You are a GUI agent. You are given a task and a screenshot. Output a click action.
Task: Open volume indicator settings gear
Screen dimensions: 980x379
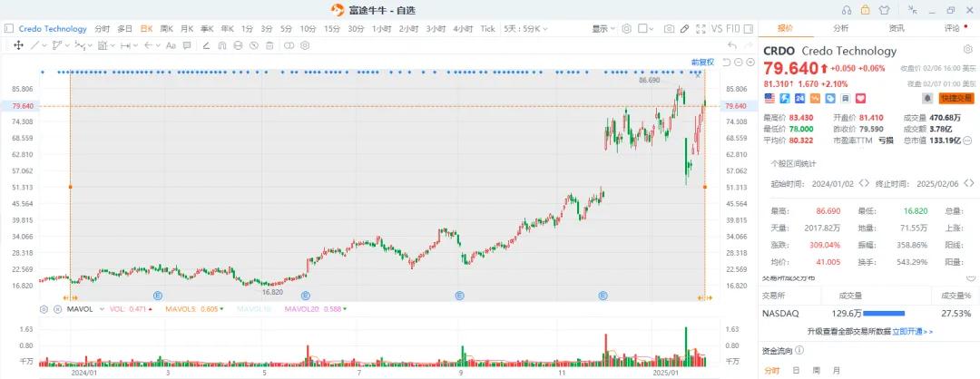pyautogui.click(x=44, y=309)
